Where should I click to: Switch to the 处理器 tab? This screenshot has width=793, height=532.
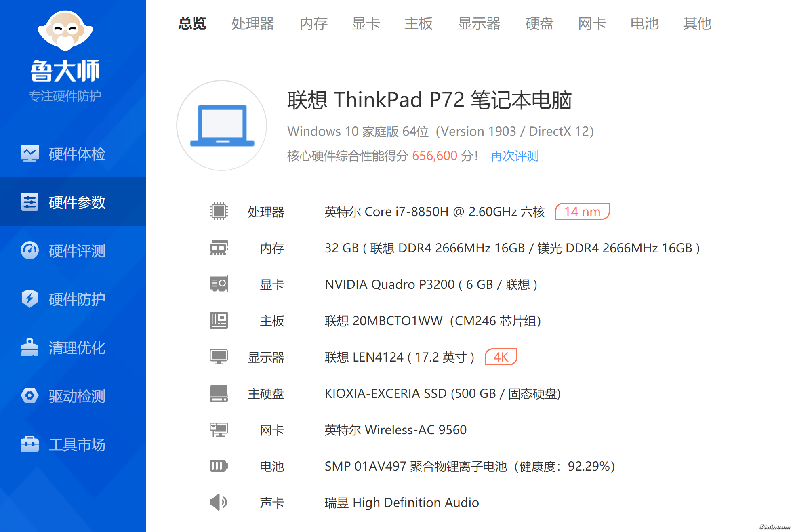pyautogui.click(x=252, y=23)
